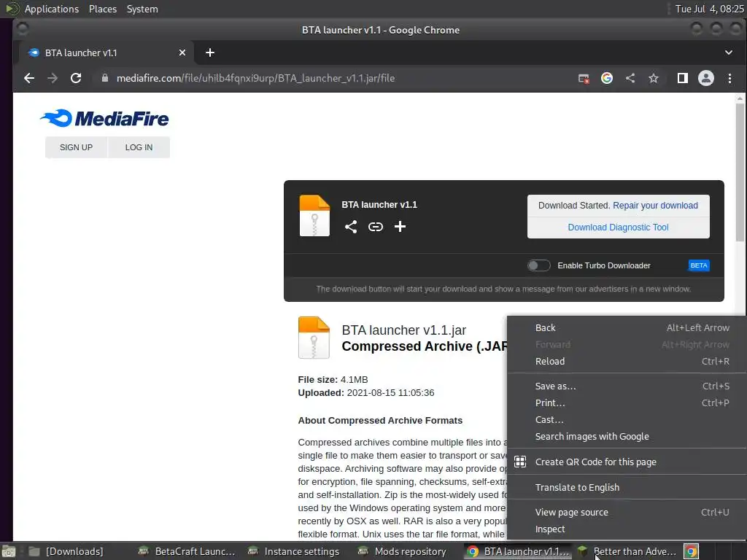747x560 pixels.
Task: Select Search images with Google
Action: pyautogui.click(x=627, y=437)
